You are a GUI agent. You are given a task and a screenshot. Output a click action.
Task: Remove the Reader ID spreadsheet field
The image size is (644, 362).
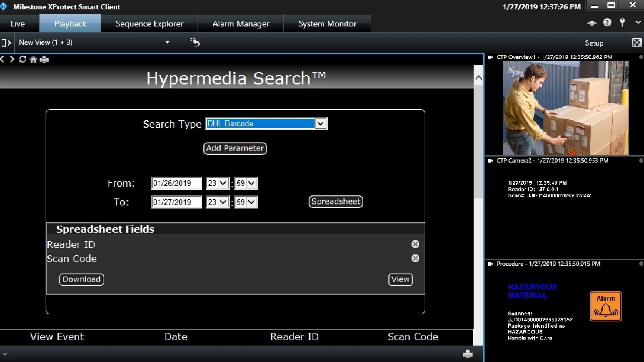point(415,244)
